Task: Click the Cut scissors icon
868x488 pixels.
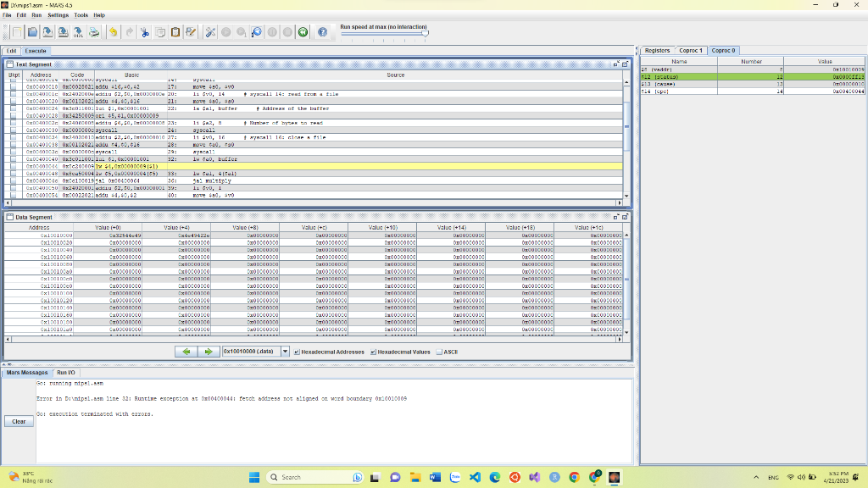Action: click(145, 32)
